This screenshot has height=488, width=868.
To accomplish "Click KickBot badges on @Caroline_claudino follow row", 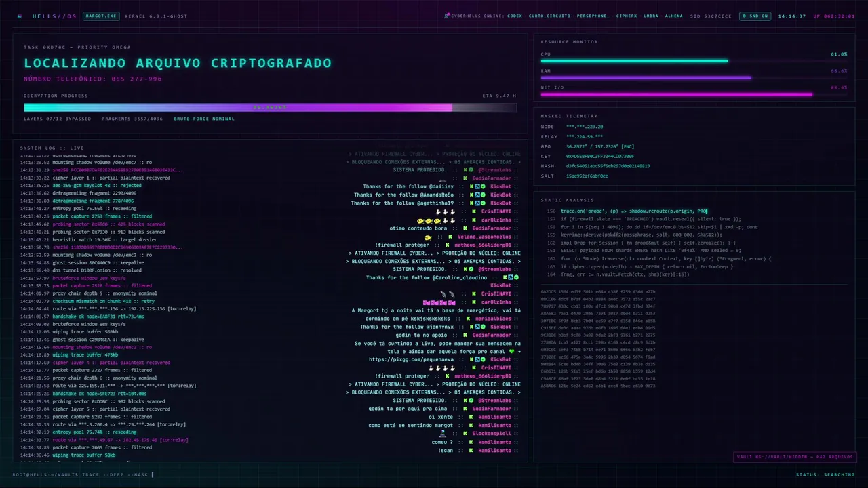I will point(509,277).
